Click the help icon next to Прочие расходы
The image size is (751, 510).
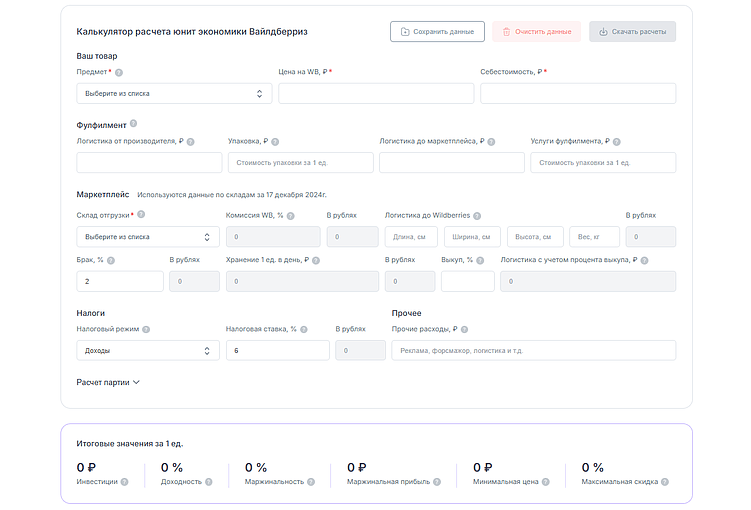(x=465, y=329)
